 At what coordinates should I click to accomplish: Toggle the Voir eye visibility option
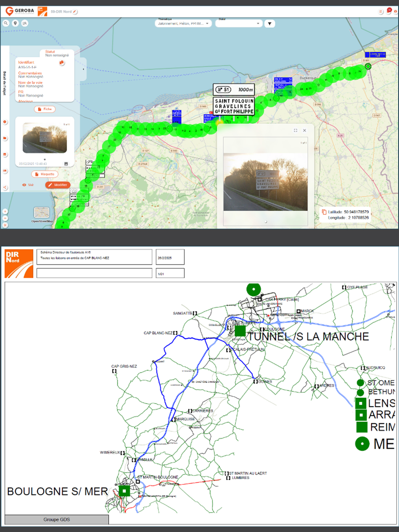point(28,185)
